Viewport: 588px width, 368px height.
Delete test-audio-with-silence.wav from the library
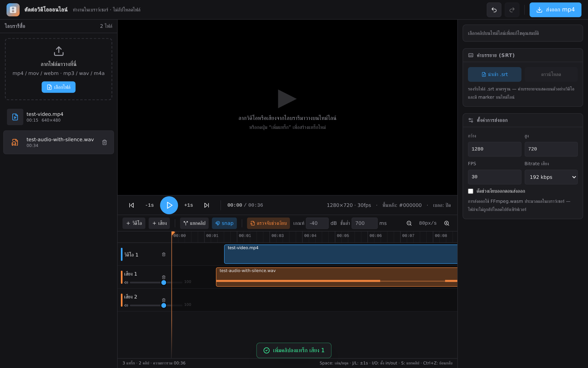(x=105, y=142)
